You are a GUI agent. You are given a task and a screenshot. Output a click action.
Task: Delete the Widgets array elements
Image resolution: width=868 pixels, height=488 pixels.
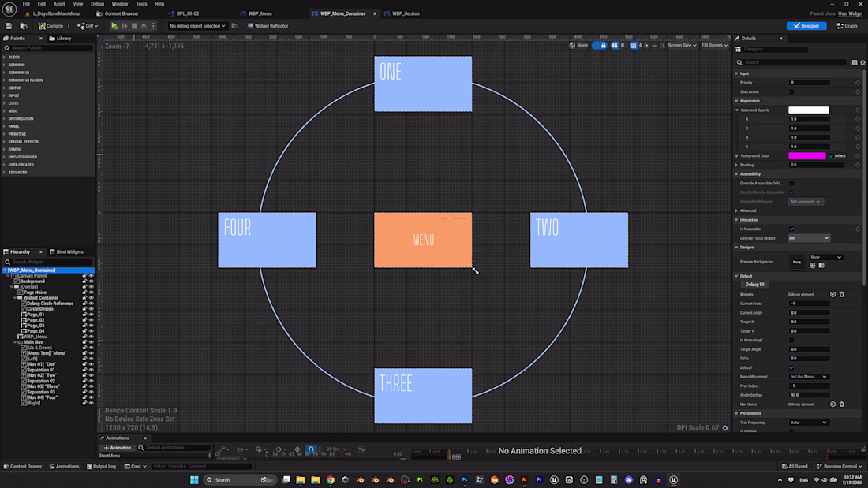pyautogui.click(x=841, y=294)
